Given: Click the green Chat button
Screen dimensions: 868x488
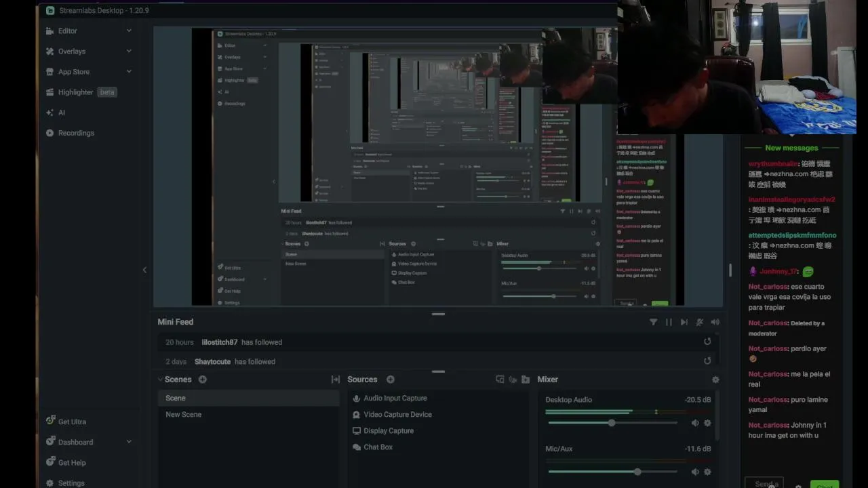Looking at the screenshot, I should point(825,485).
